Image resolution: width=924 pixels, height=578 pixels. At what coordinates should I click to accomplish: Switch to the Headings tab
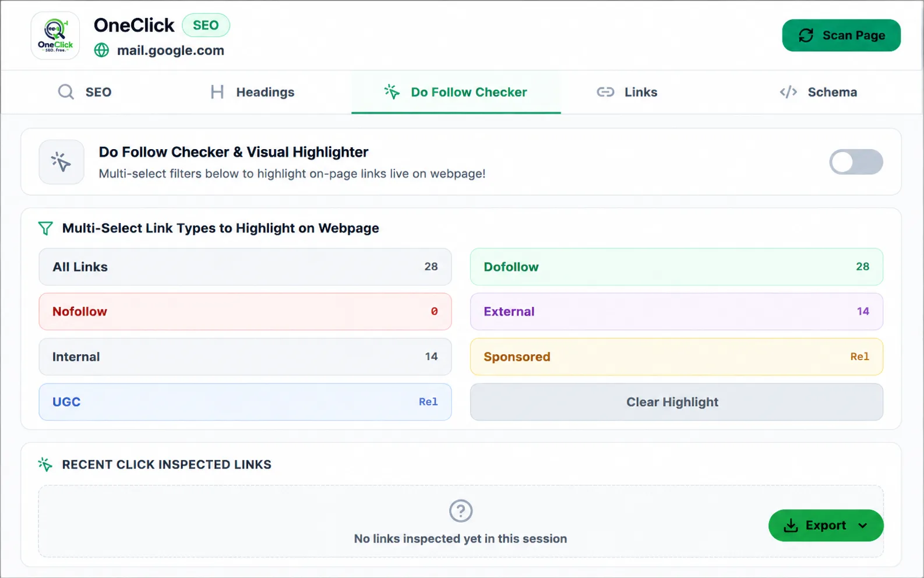coord(252,92)
